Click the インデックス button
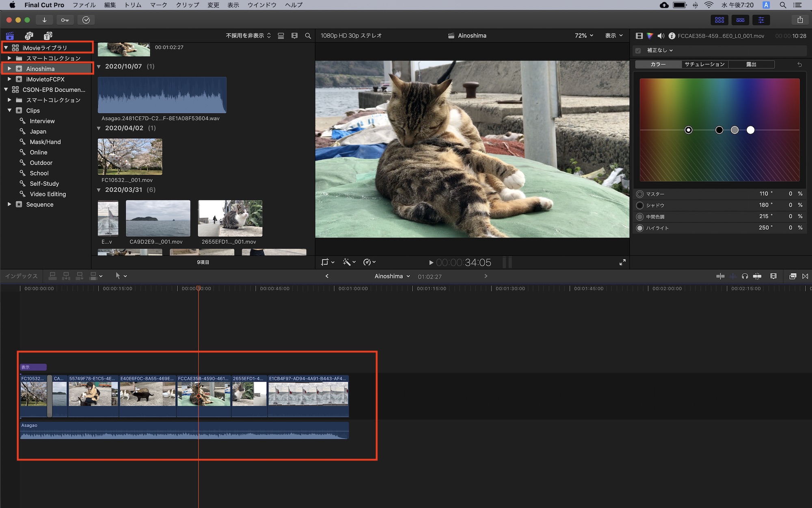The width and height of the screenshot is (812, 508). click(x=21, y=276)
